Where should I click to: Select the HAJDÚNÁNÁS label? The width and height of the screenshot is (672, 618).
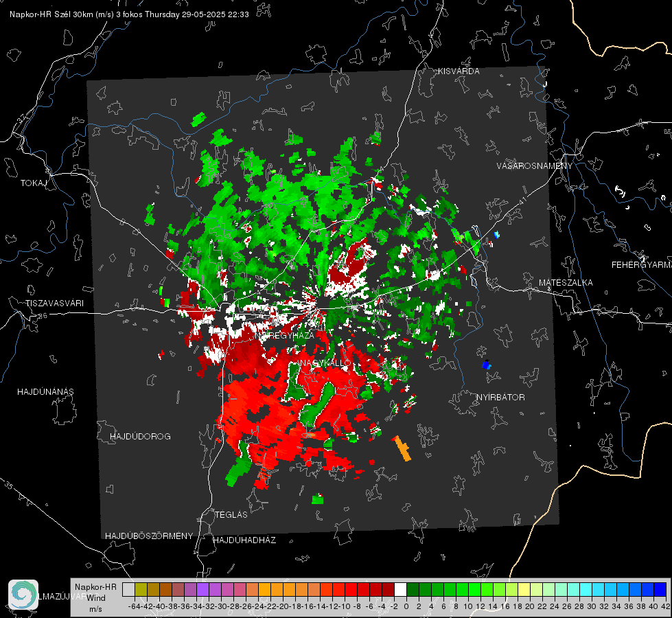coord(45,392)
